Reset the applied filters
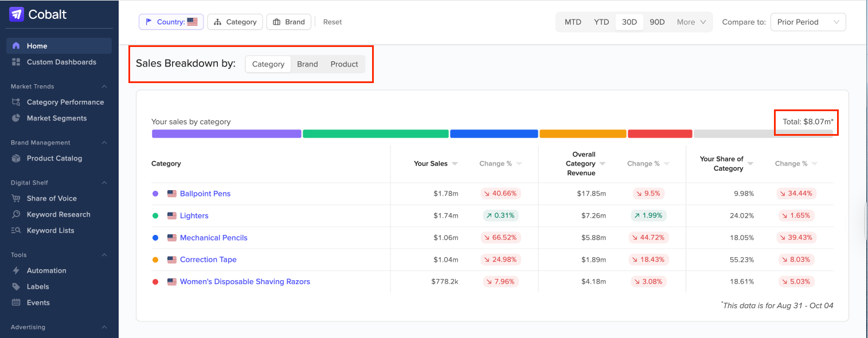Screen dimensions: 868x338 tap(333, 22)
